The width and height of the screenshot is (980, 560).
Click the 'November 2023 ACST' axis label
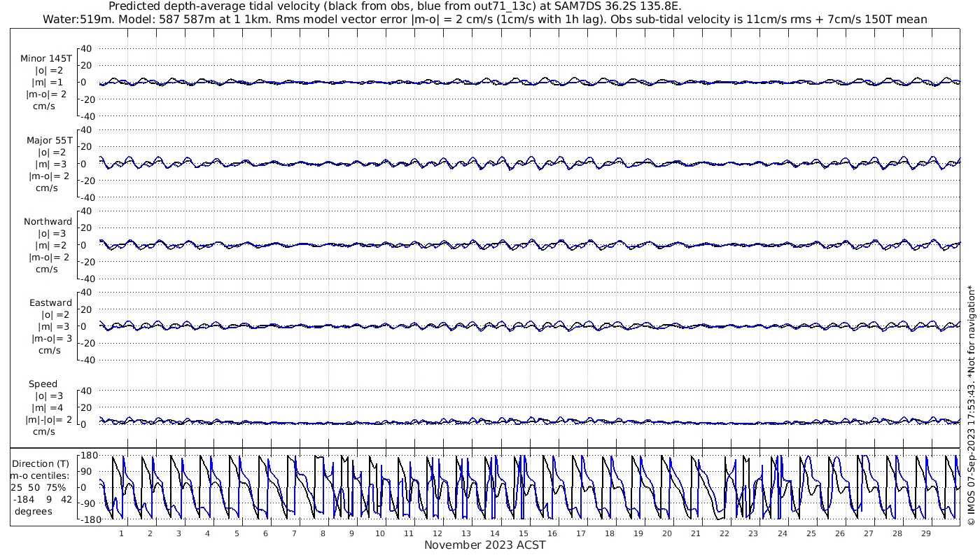pyautogui.click(x=485, y=545)
